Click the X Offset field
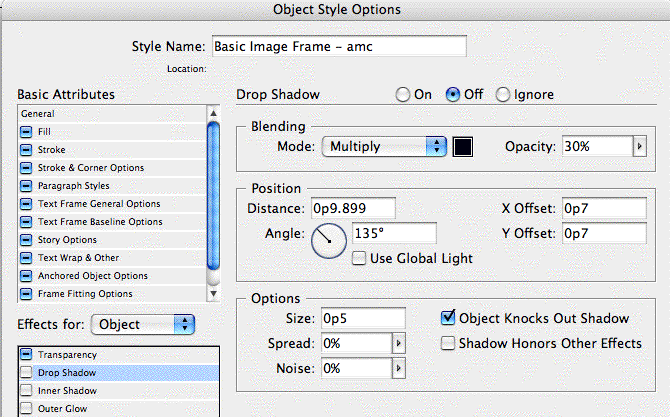The image size is (670, 417). (x=604, y=208)
